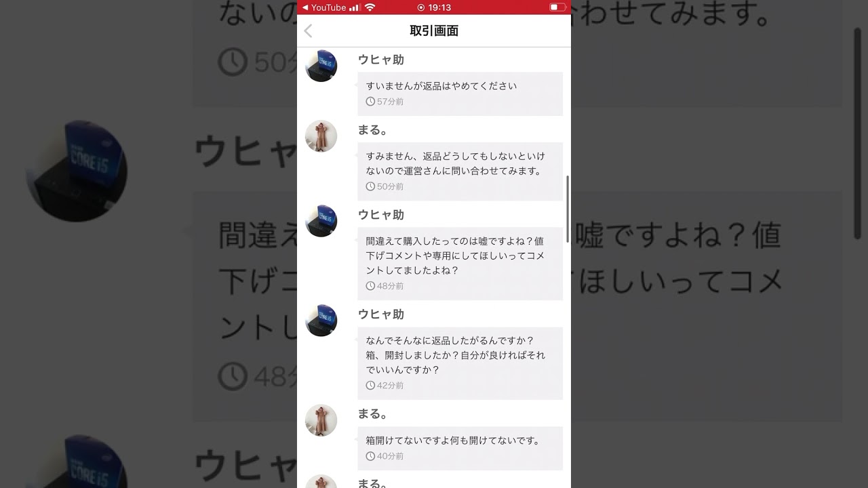The width and height of the screenshot is (868, 488).
Task: Open ウヒャ助 avatar beside 間違えて購入 message
Action: click(x=321, y=221)
